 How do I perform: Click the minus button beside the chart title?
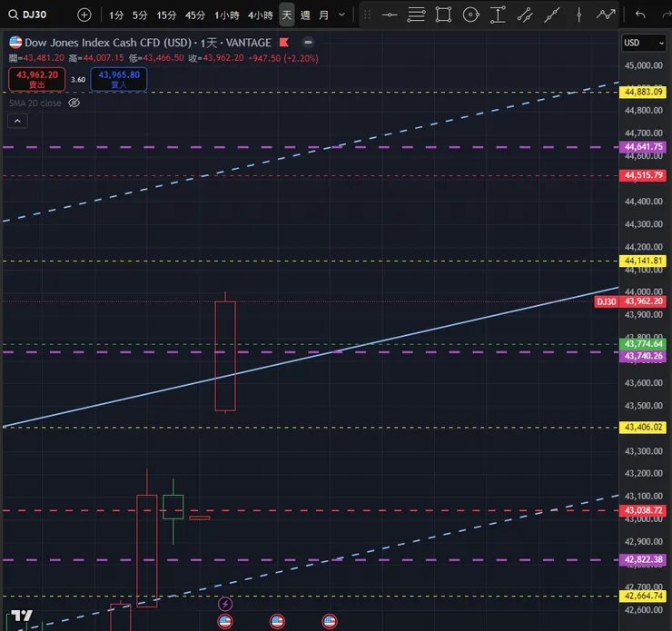(x=308, y=42)
